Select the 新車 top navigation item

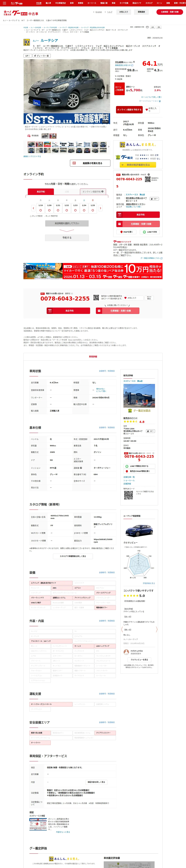tap(72, 3)
